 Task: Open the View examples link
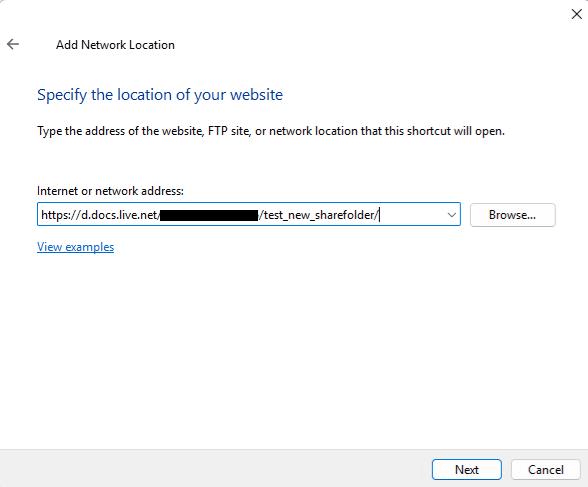pyautogui.click(x=75, y=247)
